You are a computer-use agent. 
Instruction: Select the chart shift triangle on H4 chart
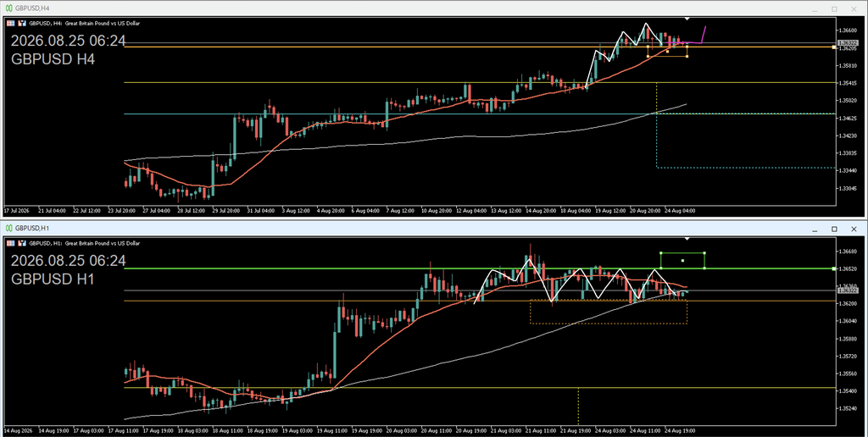pos(687,19)
